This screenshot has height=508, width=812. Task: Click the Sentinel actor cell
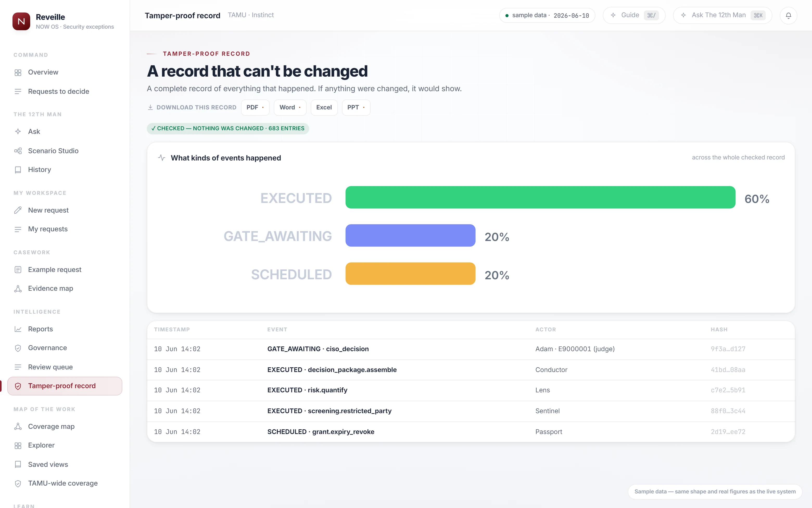[x=547, y=411]
